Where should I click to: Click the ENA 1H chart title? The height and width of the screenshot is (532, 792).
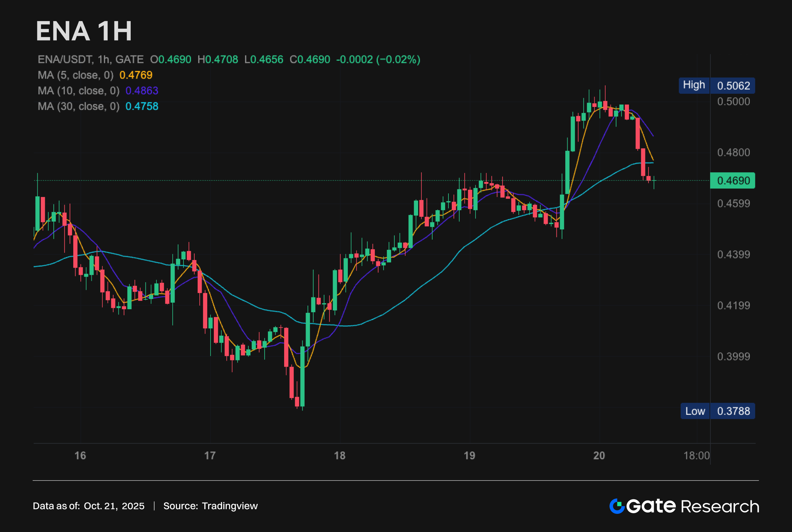click(x=84, y=31)
